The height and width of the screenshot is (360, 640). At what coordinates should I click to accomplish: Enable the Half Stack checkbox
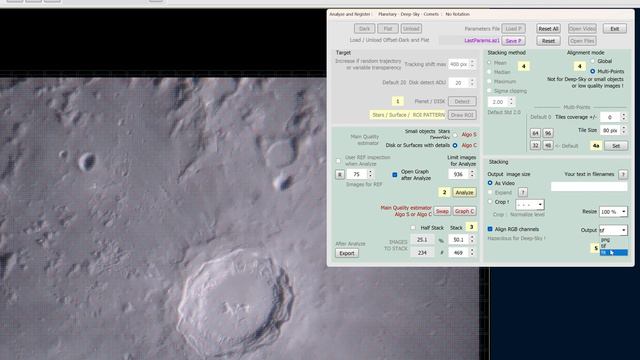pos(413,228)
